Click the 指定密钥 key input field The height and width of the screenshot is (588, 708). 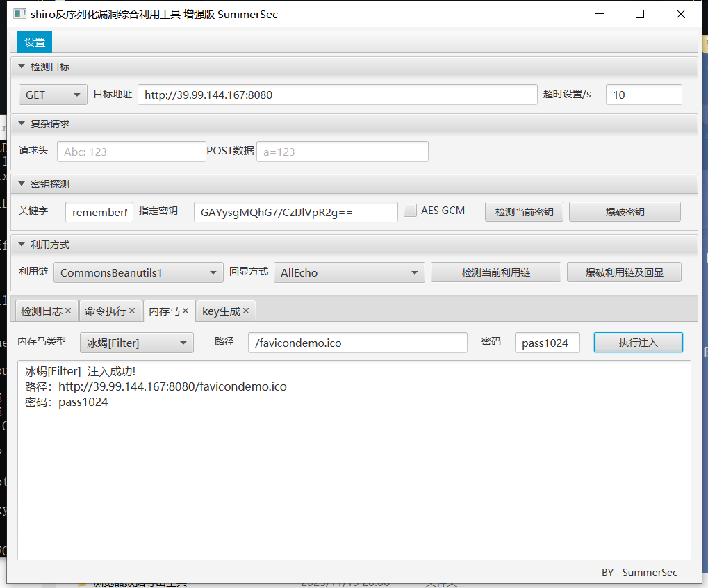coord(296,212)
